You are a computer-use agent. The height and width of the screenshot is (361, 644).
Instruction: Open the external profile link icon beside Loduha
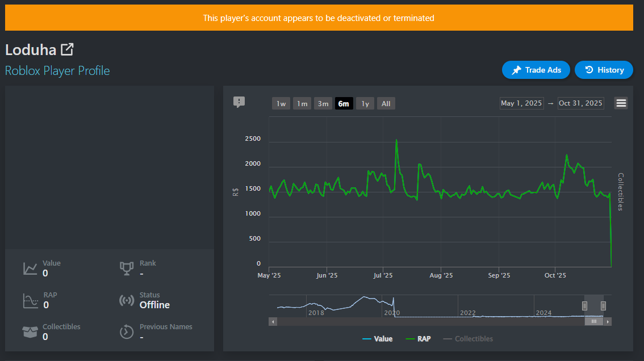(x=67, y=49)
